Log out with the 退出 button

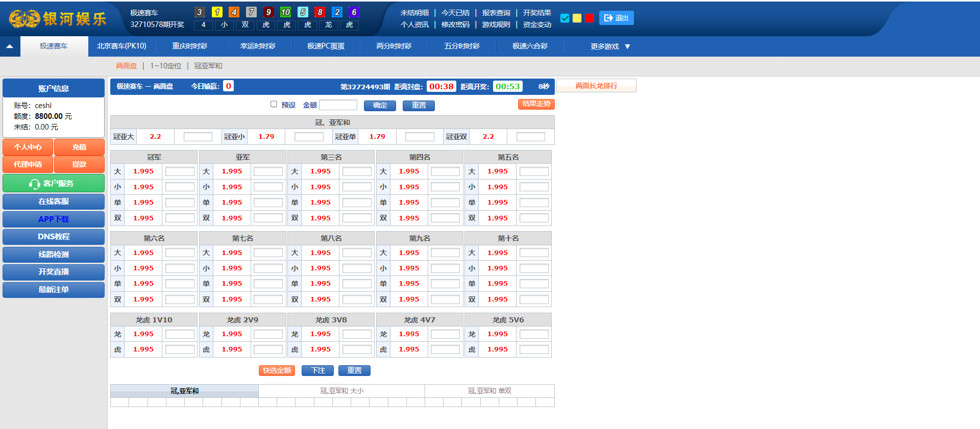(x=616, y=18)
